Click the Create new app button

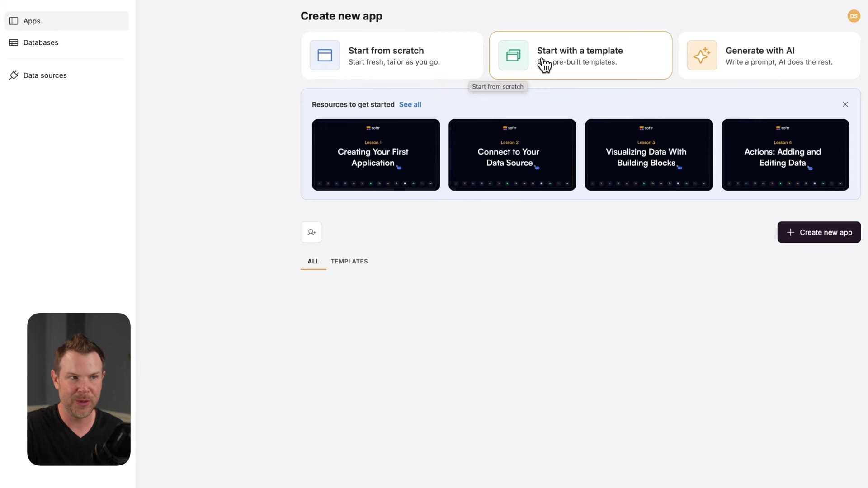[x=819, y=232]
